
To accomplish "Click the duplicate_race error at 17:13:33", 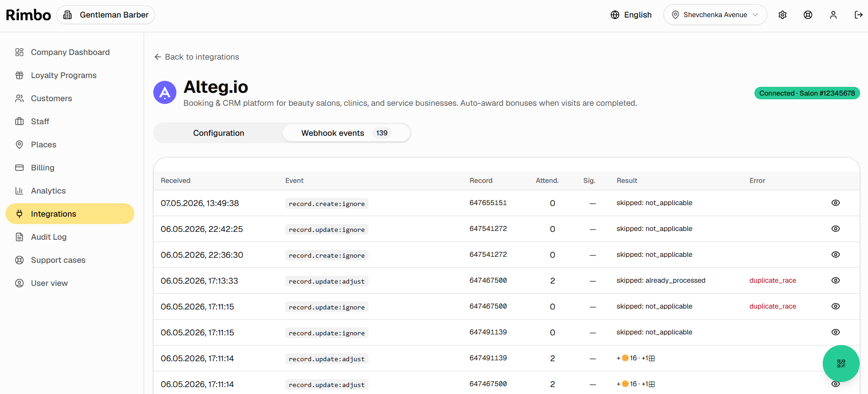I will tap(773, 280).
